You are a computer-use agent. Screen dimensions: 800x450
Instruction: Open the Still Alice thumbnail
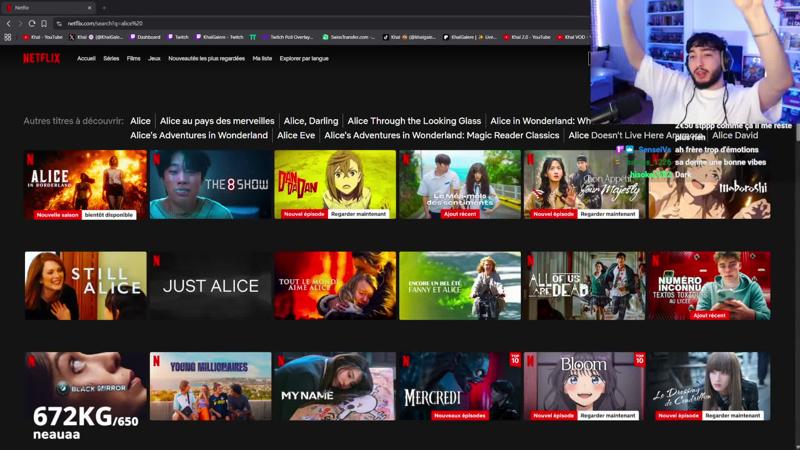[x=86, y=286]
